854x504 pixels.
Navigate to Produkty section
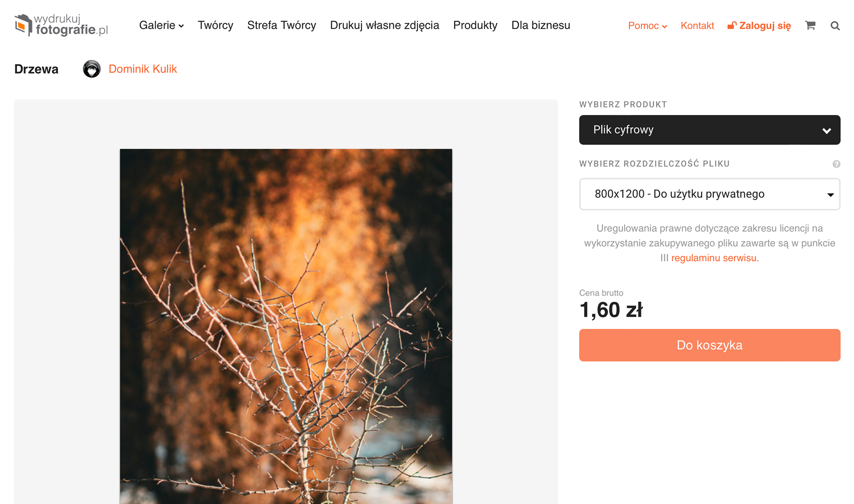(x=475, y=25)
